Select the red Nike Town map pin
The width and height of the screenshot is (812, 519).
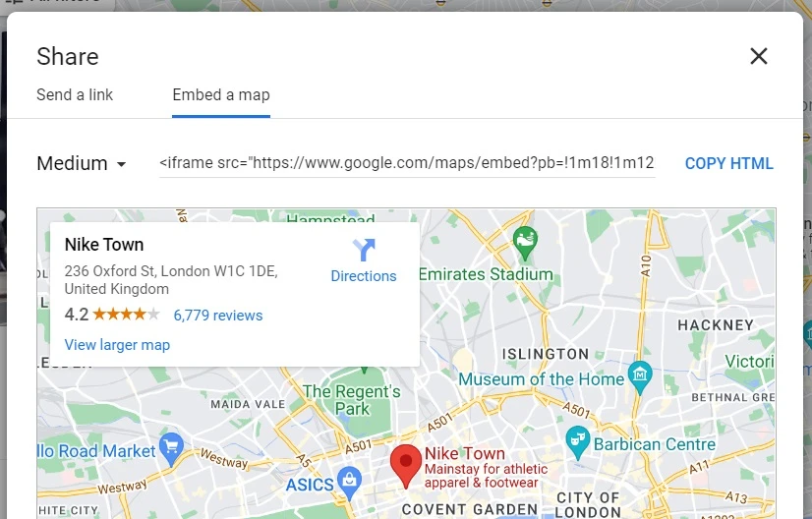pos(405,466)
